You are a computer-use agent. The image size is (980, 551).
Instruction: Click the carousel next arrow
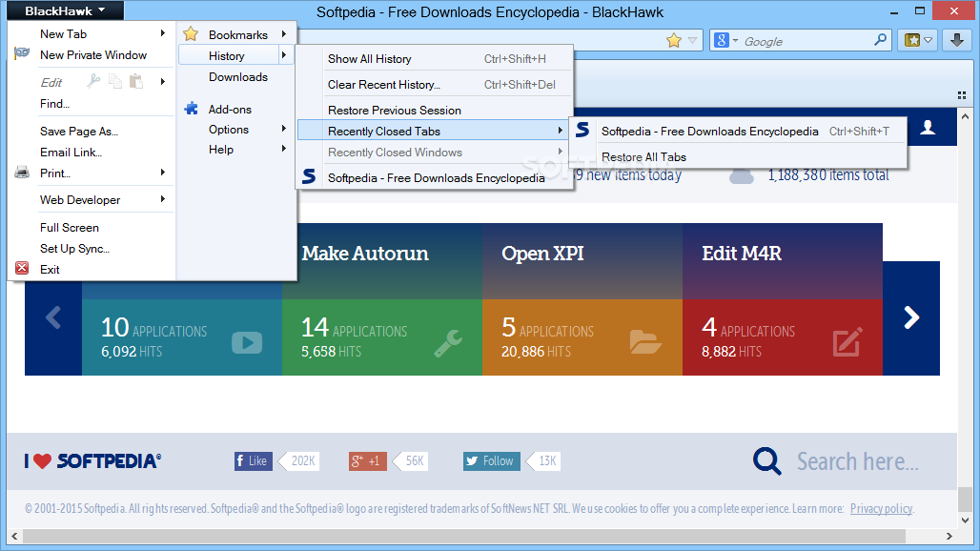pyautogui.click(x=911, y=317)
